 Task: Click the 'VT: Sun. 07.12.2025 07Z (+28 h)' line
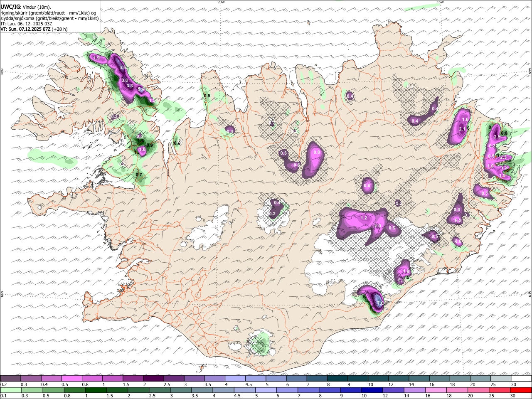pos(34,29)
